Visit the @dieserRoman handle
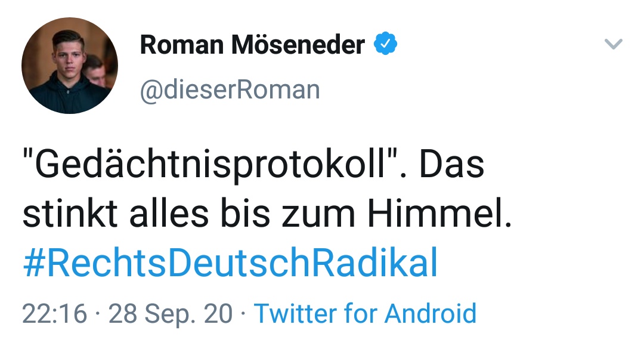The height and width of the screenshot is (349, 644). pos(230,90)
